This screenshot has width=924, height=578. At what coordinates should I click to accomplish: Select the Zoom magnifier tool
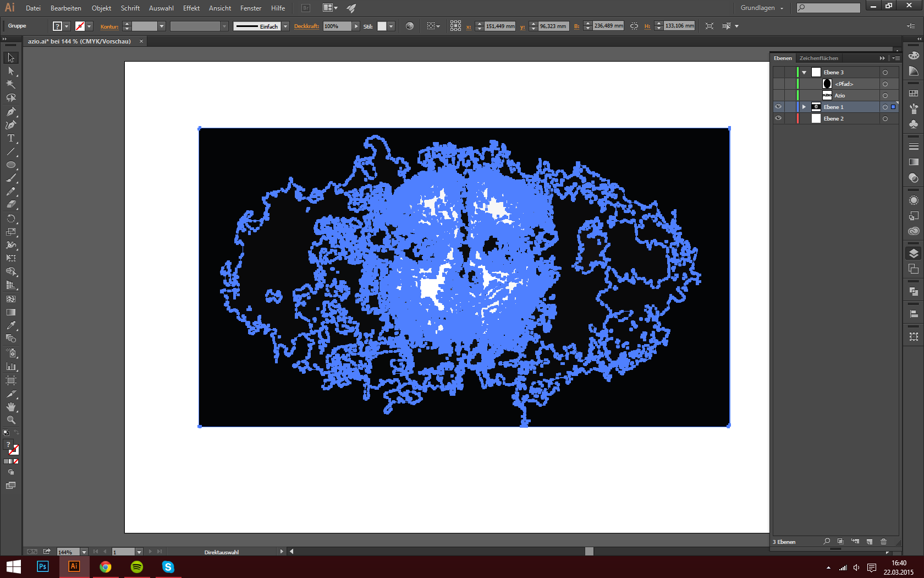click(x=11, y=420)
